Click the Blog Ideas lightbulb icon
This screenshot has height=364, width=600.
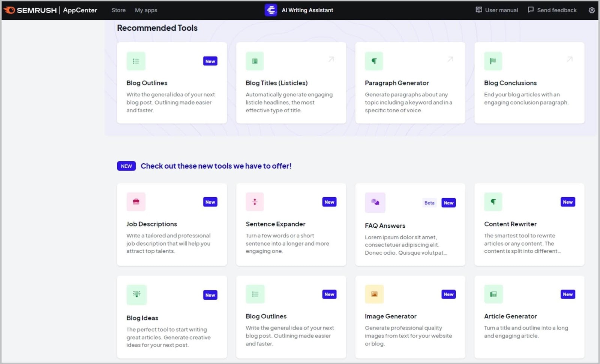136,294
